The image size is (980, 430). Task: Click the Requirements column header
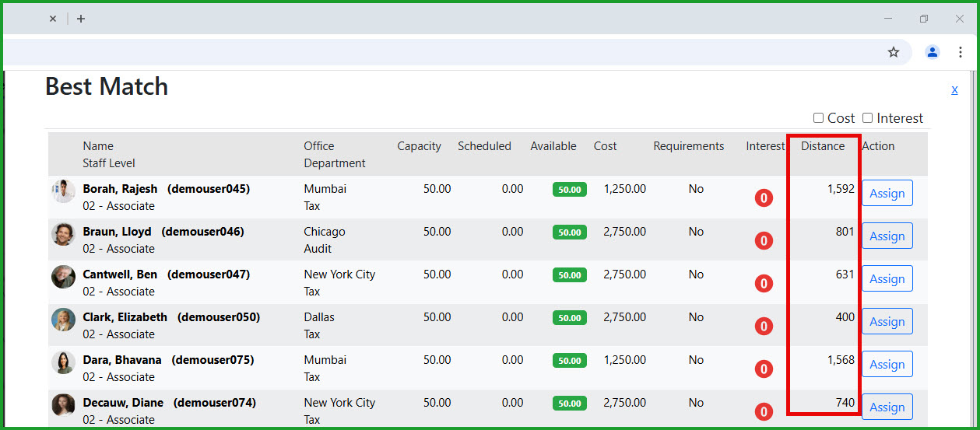pos(689,146)
